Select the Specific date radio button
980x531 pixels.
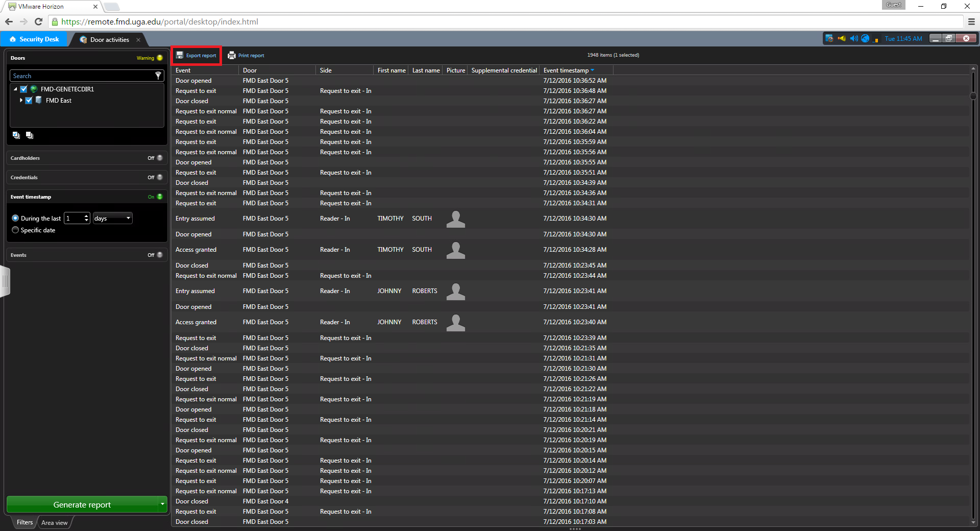tap(15, 230)
